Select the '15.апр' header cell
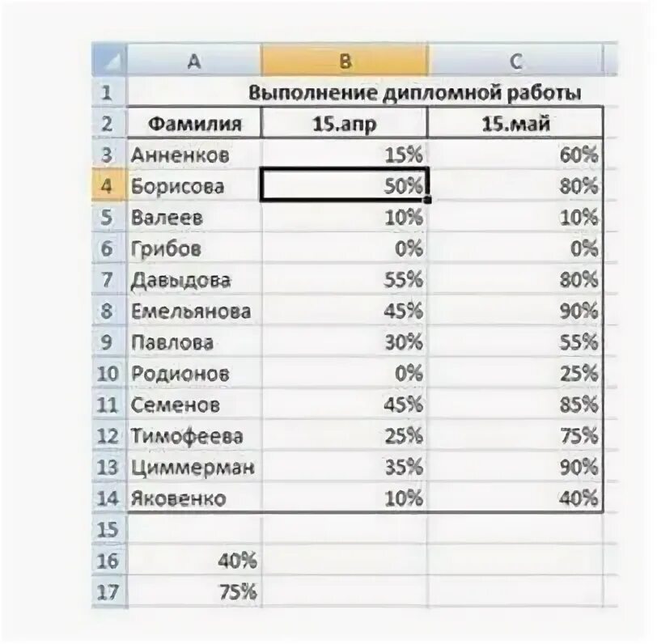Screen dimensions: 657x644 coord(345,123)
